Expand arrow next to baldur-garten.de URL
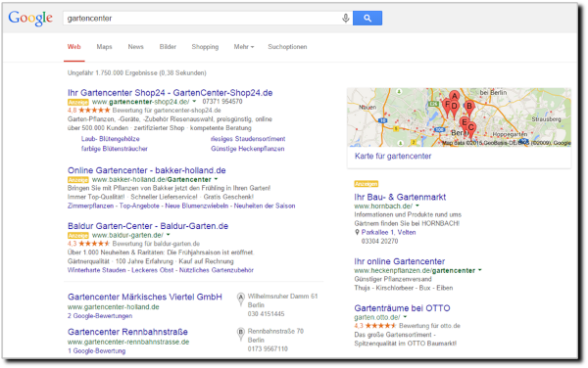 [168, 235]
